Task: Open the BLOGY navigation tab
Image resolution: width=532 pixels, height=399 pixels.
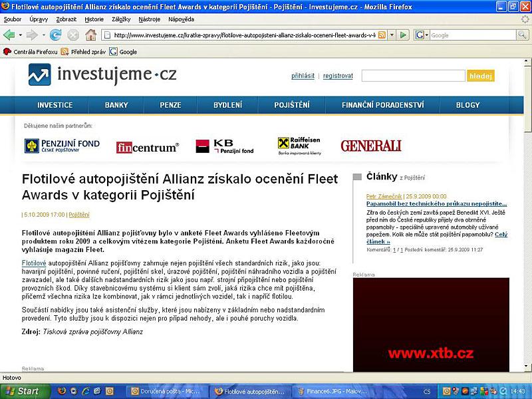Action: coord(468,105)
